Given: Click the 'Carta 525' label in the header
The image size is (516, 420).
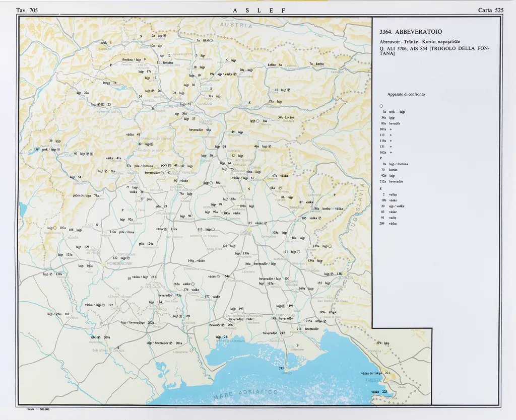Looking at the screenshot, I should pyautogui.click(x=491, y=10).
